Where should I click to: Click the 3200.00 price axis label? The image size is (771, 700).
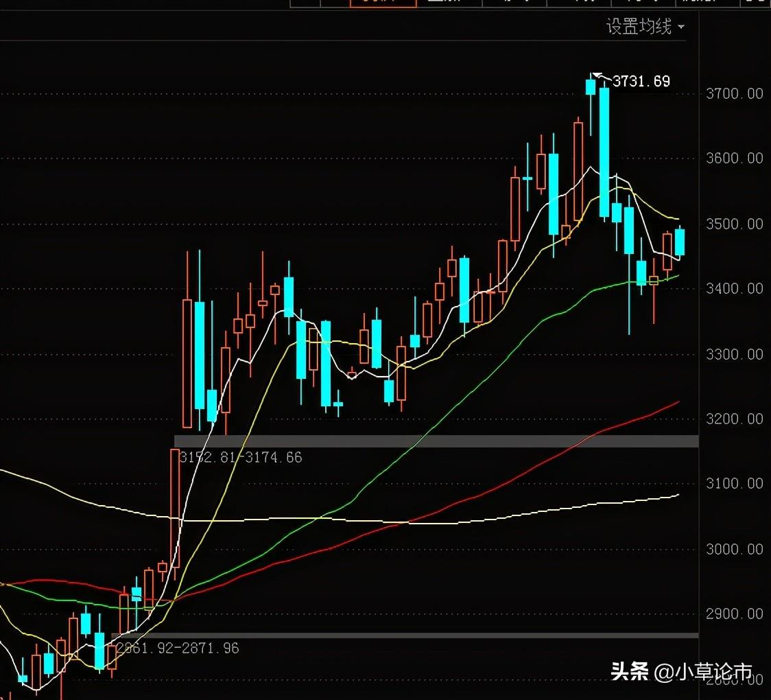(735, 419)
